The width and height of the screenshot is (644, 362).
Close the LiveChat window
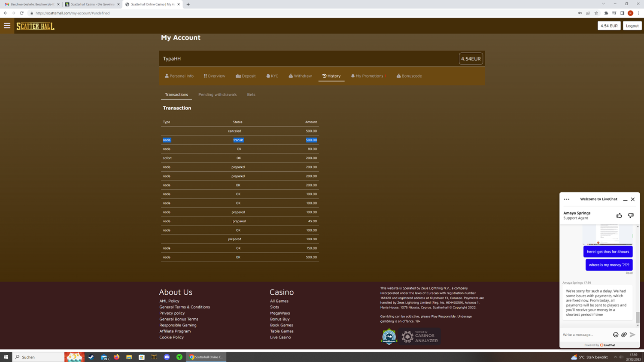[633, 199]
